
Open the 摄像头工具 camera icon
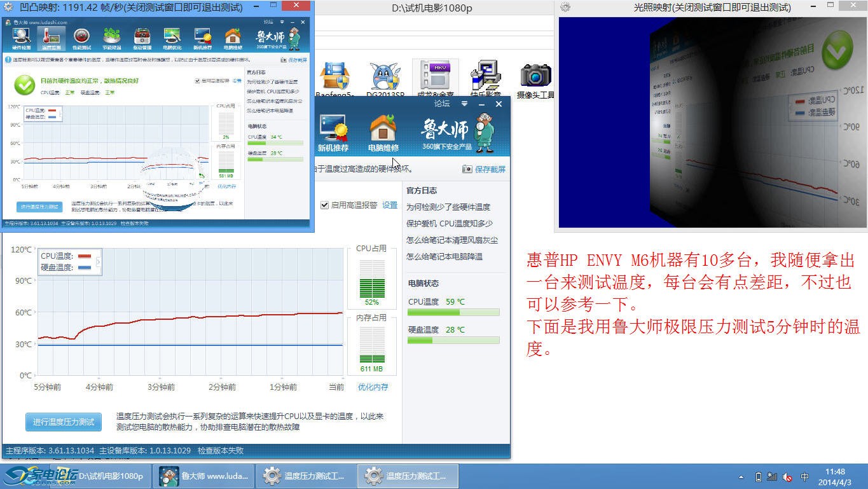coord(535,77)
